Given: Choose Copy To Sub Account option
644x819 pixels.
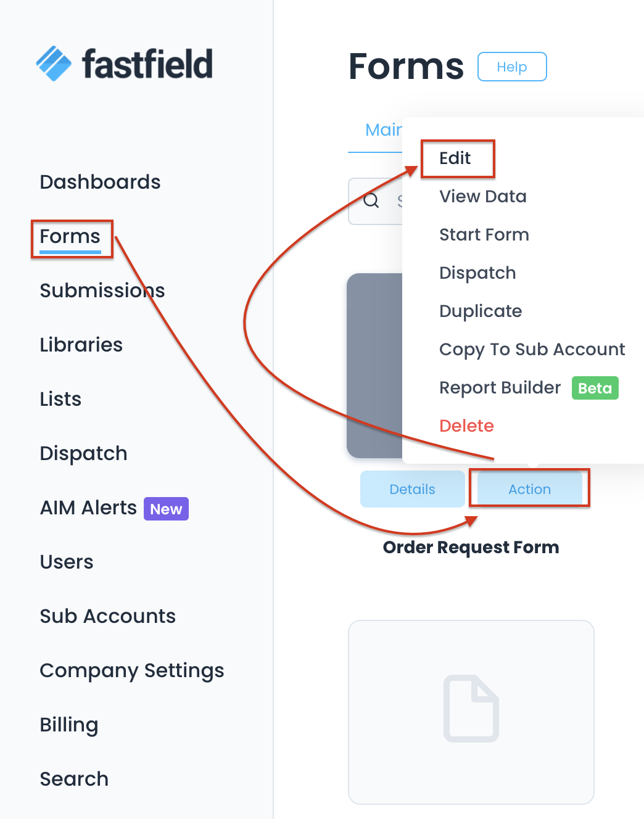Looking at the screenshot, I should pyautogui.click(x=532, y=350).
